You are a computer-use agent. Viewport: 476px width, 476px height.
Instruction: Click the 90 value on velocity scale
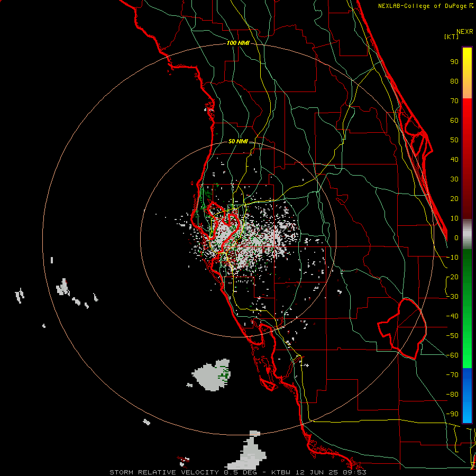454,62
